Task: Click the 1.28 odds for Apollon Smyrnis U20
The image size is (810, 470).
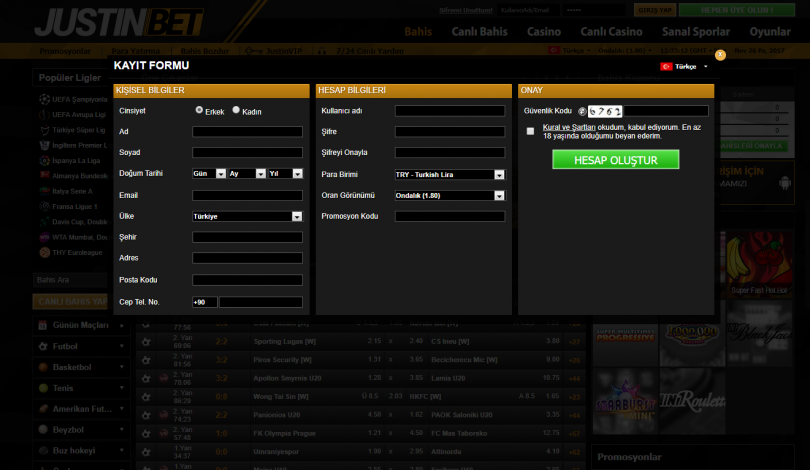Action: coord(375,378)
